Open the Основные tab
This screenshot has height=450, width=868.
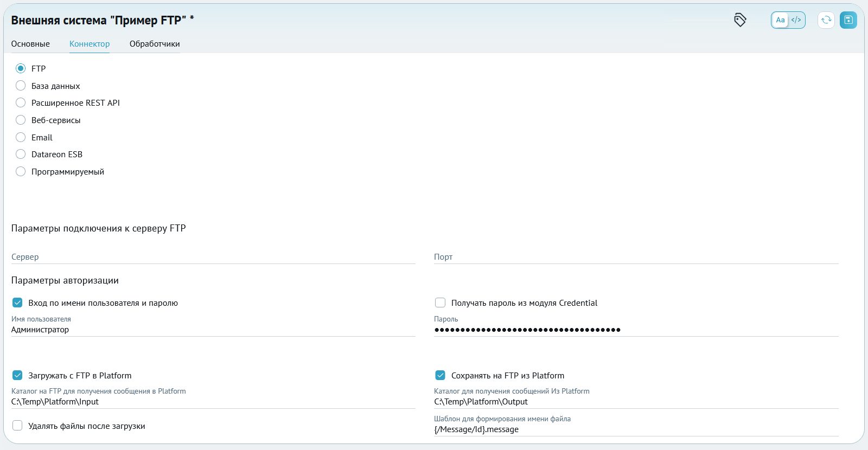tap(30, 44)
